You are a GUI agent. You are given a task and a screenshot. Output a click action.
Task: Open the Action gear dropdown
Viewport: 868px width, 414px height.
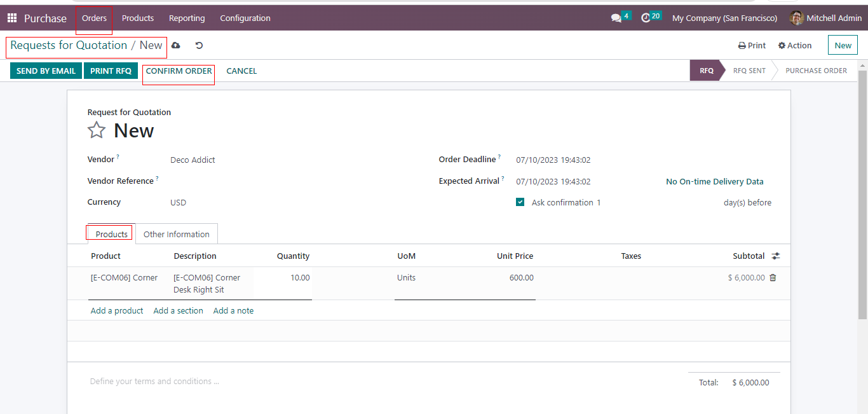point(795,46)
